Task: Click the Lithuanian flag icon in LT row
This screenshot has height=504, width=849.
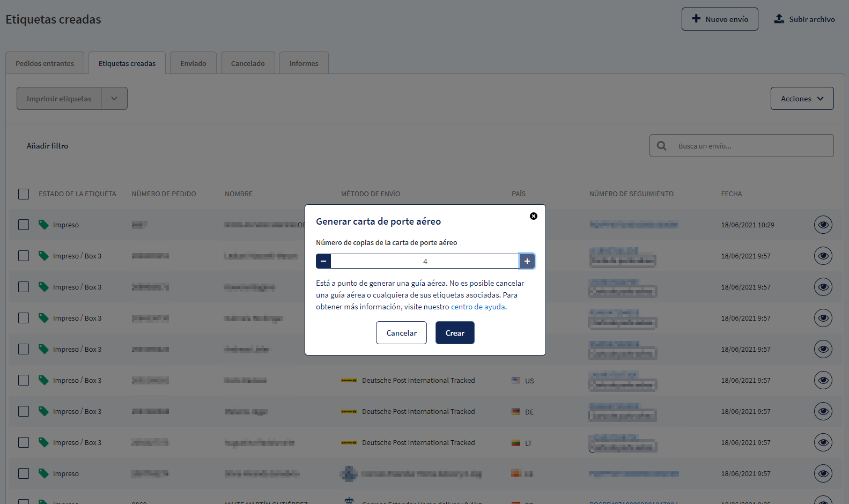Action: (516, 443)
